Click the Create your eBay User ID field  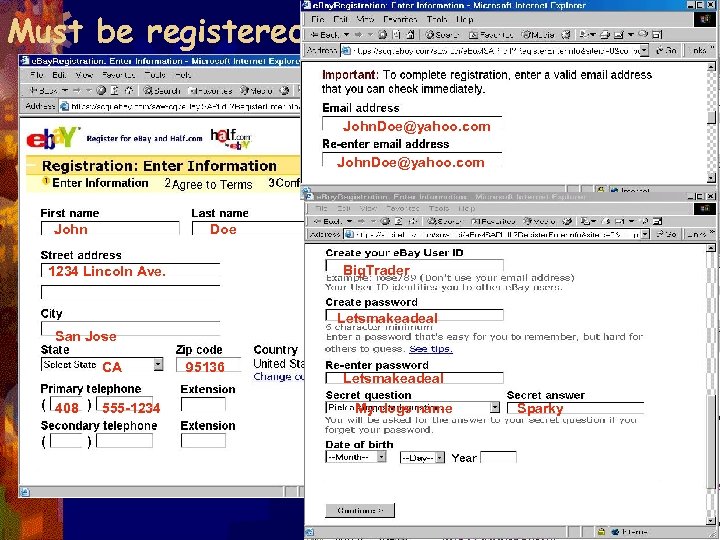pyautogui.click(x=415, y=266)
